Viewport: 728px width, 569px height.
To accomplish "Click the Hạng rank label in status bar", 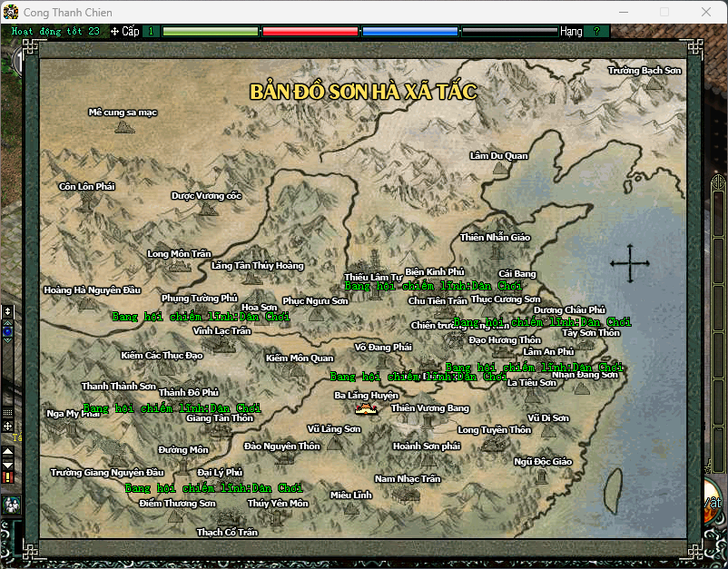I will pyautogui.click(x=571, y=31).
